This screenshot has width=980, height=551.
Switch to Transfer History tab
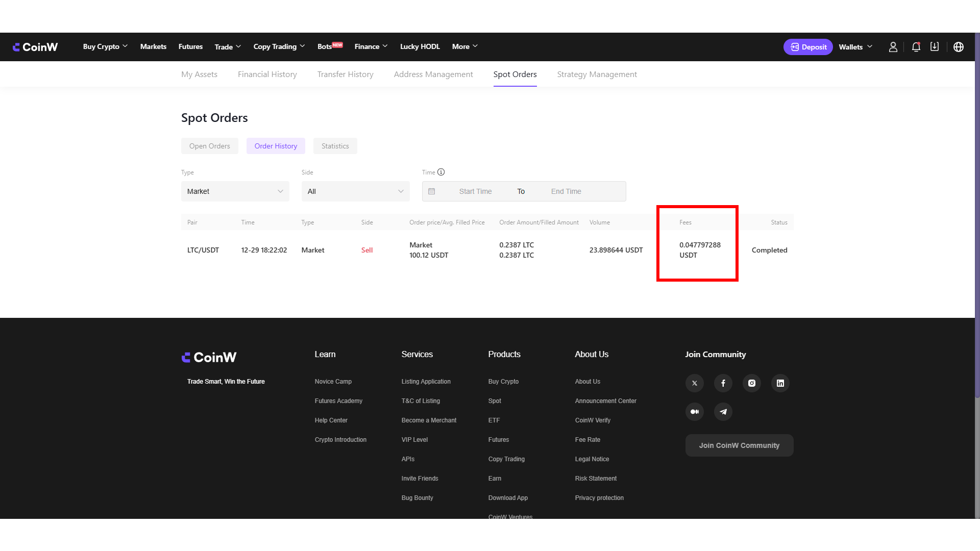pos(346,74)
